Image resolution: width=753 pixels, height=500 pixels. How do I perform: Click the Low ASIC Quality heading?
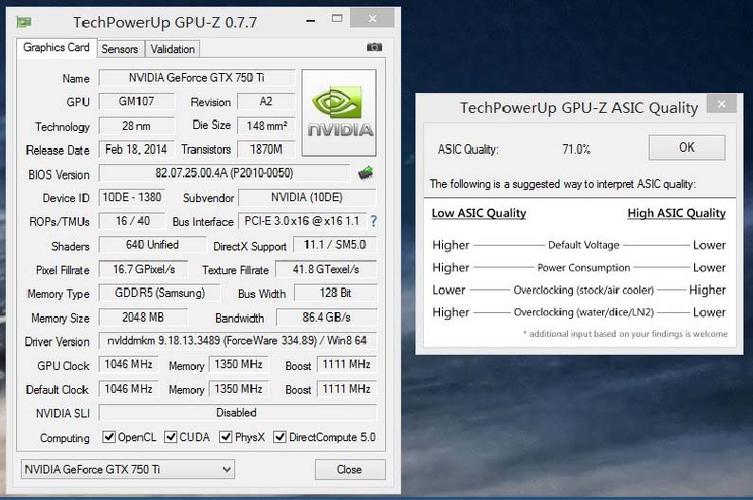(x=479, y=213)
